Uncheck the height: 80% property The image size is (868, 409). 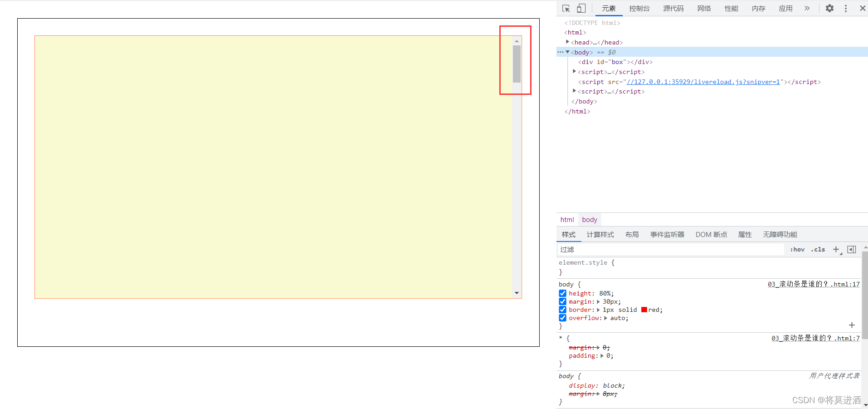(563, 293)
